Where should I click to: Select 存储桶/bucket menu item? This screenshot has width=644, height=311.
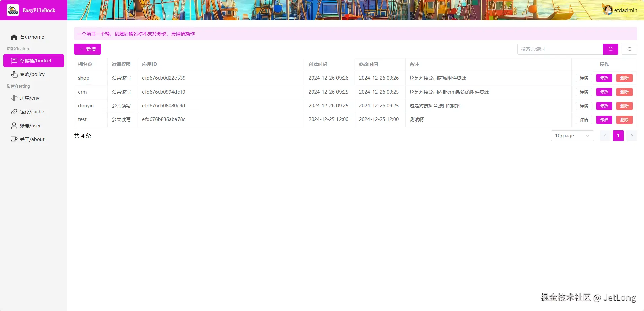pyautogui.click(x=34, y=61)
